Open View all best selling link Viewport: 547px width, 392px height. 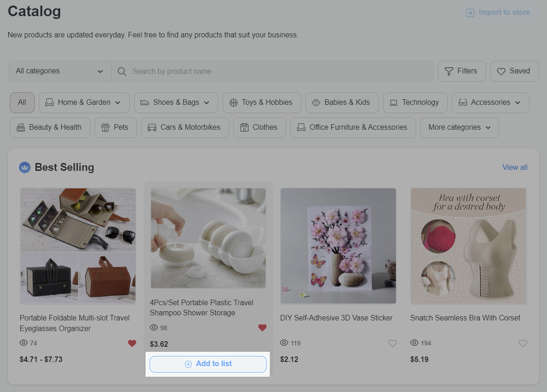tap(515, 167)
